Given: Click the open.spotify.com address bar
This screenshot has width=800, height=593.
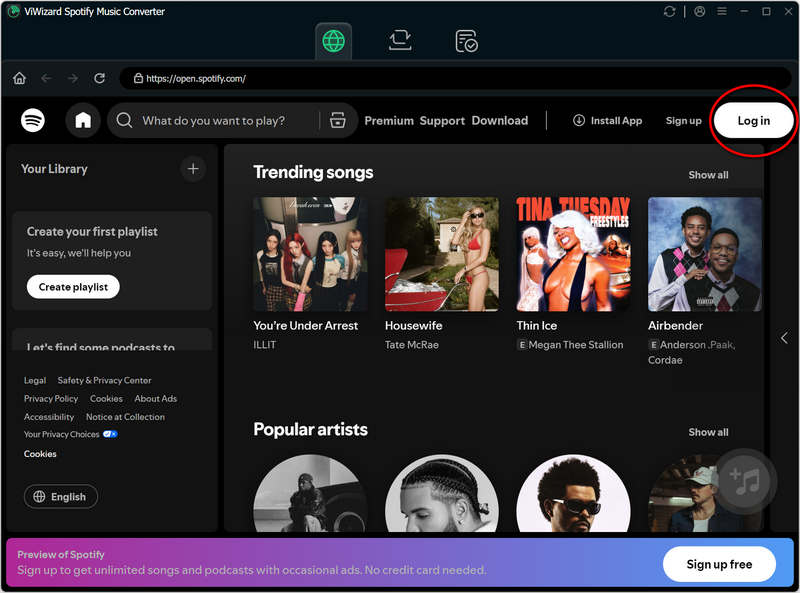Looking at the screenshot, I should coord(455,79).
